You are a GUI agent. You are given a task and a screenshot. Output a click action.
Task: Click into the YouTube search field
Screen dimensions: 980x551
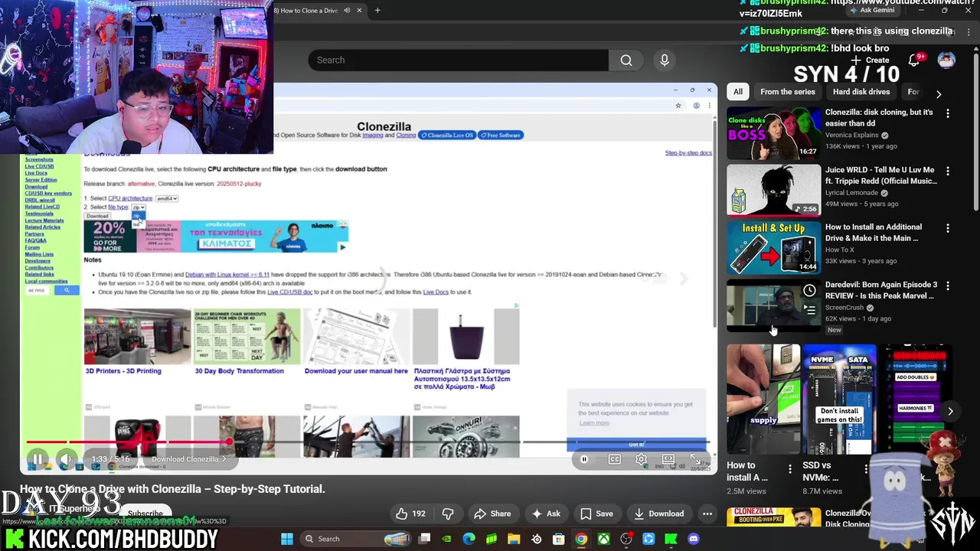click(x=458, y=60)
